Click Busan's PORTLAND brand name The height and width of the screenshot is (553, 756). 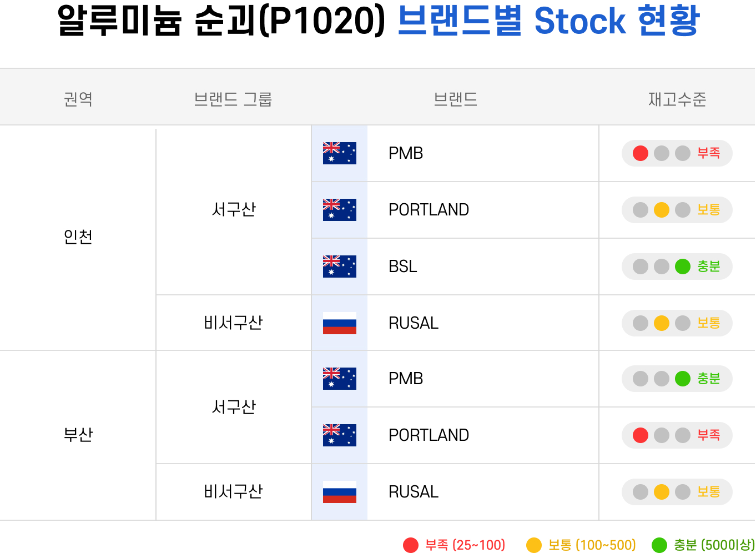click(x=429, y=435)
